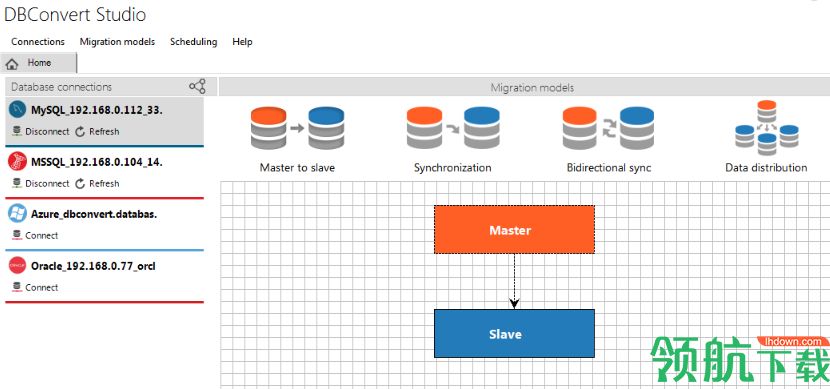Click the Master to slave label
This screenshot has height=389, width=830.
click(297, 168)
